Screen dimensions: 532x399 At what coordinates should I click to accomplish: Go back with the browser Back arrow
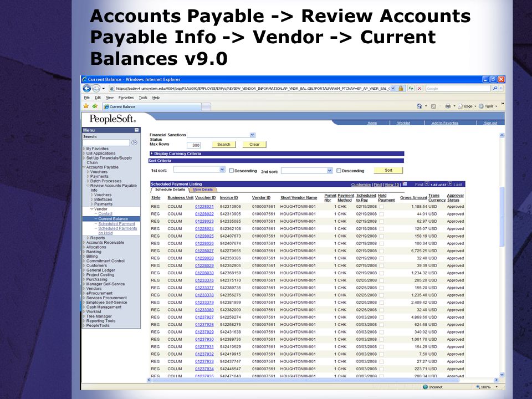coord(87,89)
